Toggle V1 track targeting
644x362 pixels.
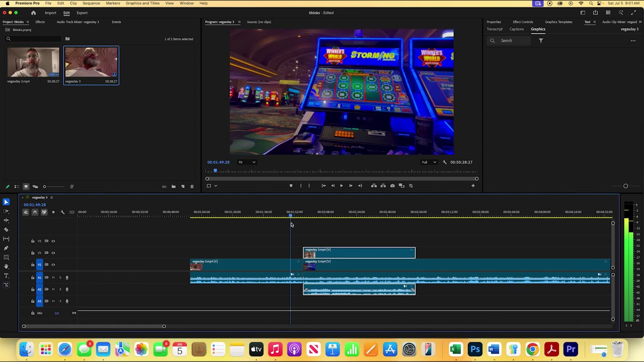[40, 264]
